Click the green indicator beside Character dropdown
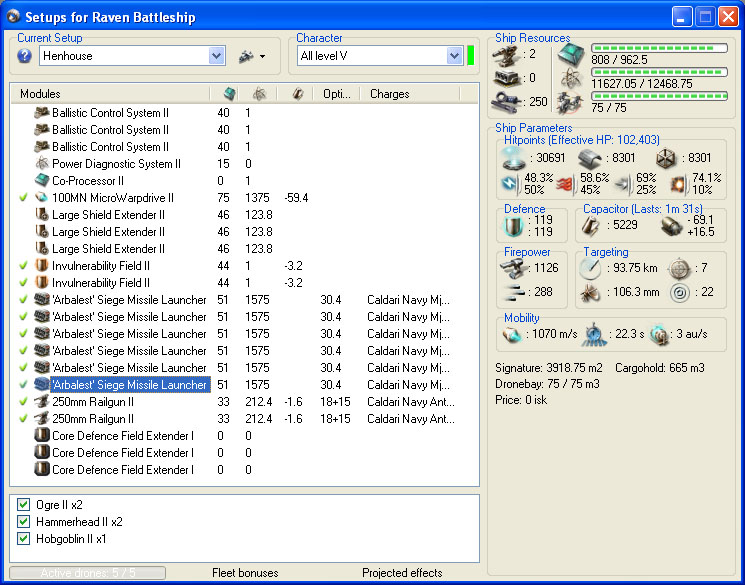745x585 pixels. [x=471, y=56]
